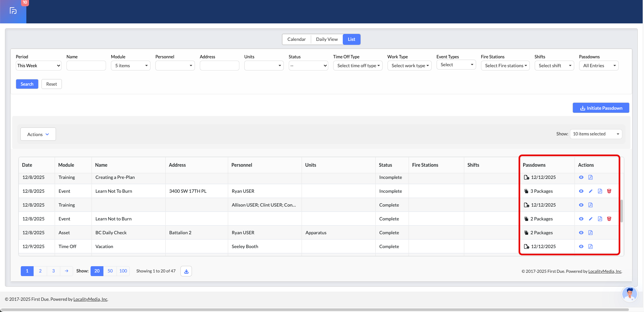
Task: Switch to the Daily View tab
Action: 327,39
